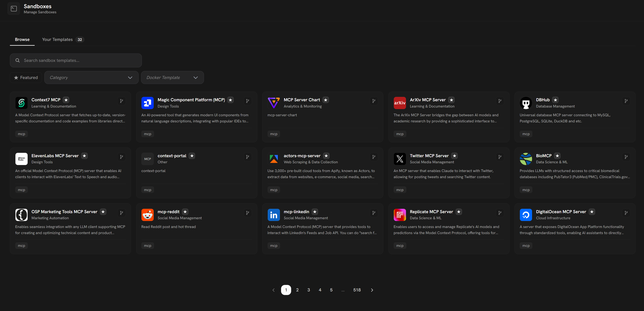Toggle featured star on BioMCP
The width and height of the screenshot is (644, 311).
click(557, 156)
